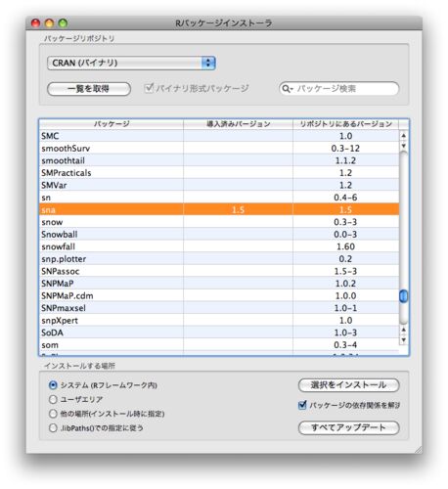Select the Snowball package row
Viewport: 448px width, 489px height.
219,234
